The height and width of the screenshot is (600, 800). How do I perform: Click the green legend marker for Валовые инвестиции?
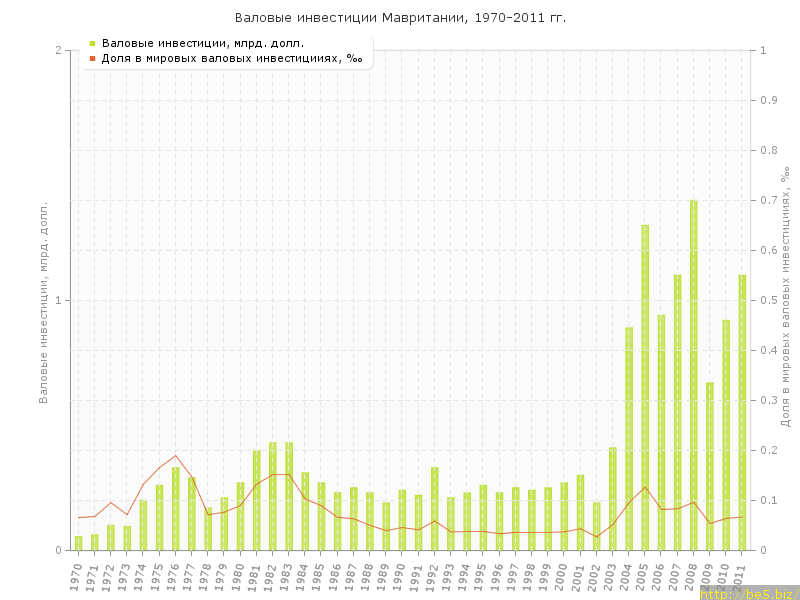pos(92,43)
